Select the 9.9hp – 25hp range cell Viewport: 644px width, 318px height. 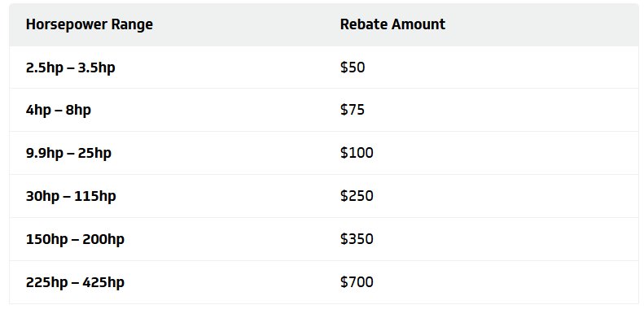coord(68,153)
